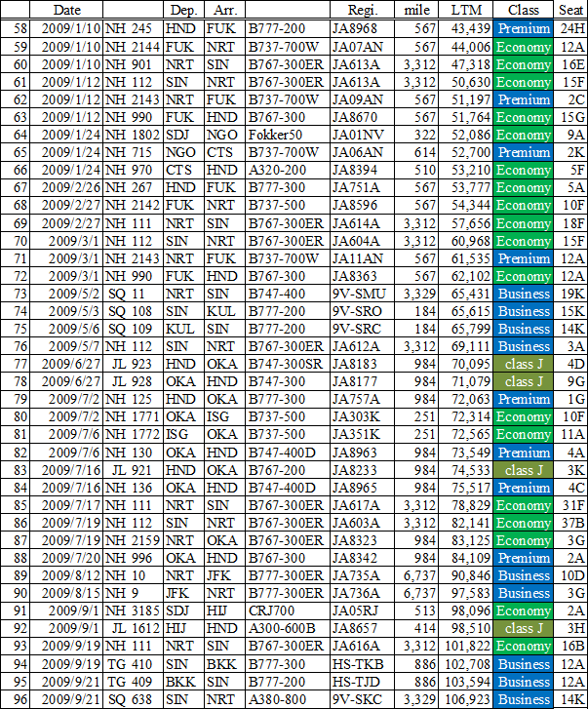Select seat cell 2C
Viewport: 588px width, 709px height.
click(570, 99)
